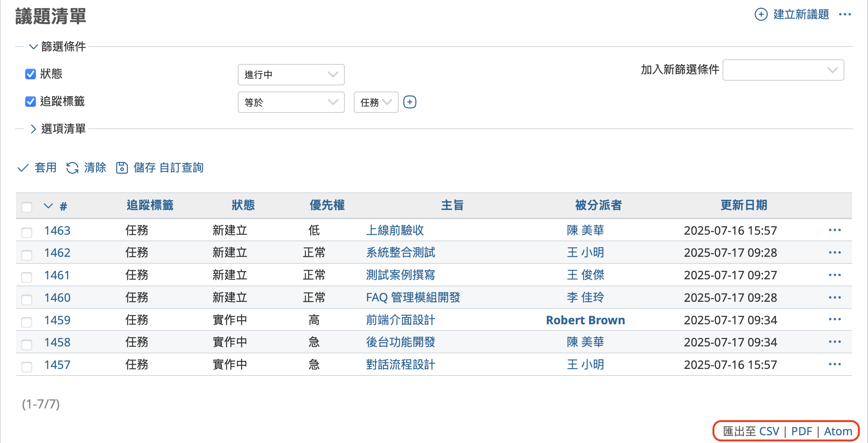868x443 pixels.
Task: Select checkbox for issue 1460
Action: click(27, 300)
